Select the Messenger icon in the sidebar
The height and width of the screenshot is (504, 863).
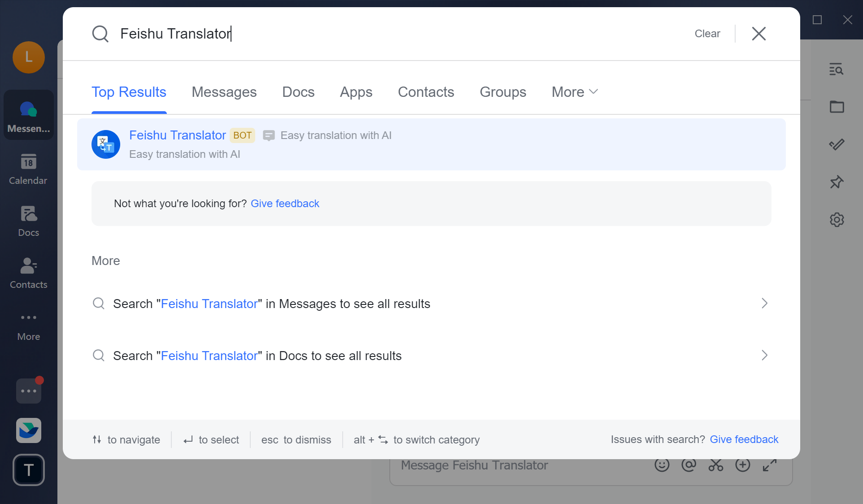pos(28,115)
